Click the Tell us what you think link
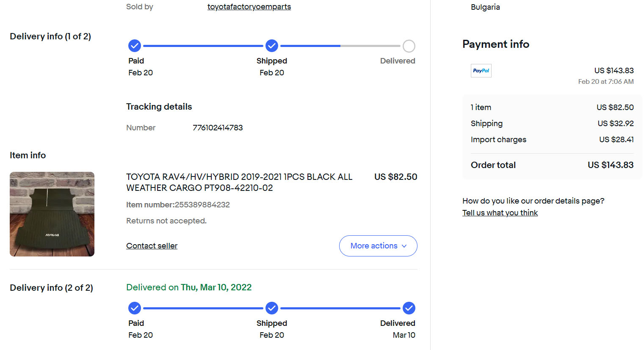 [500, 213]
